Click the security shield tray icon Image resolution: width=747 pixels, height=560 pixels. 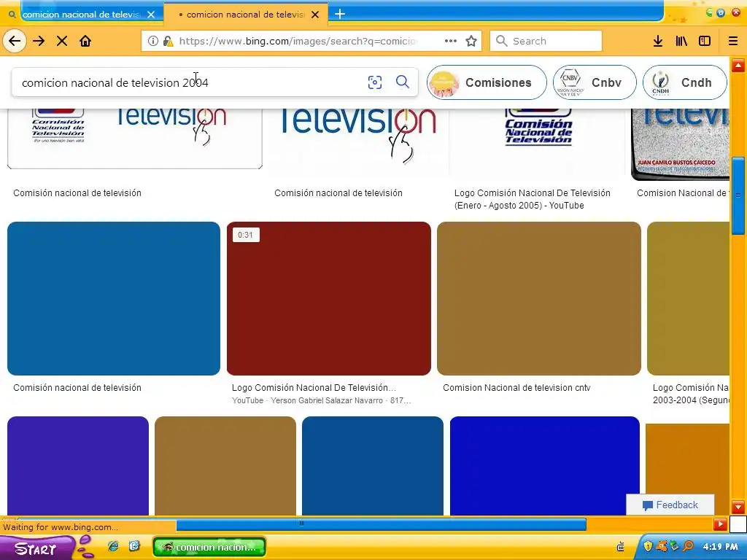click(x=648, y=546)
